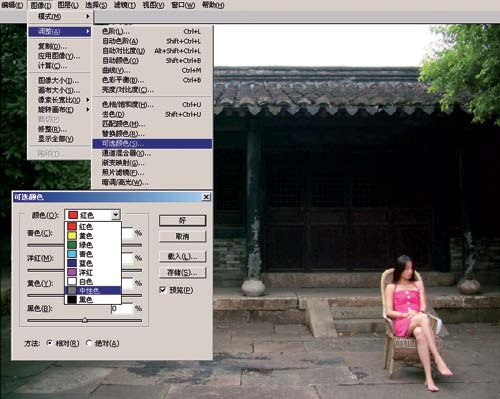Close the 可选颜色 dialog
500x399 pixels.
206,197
